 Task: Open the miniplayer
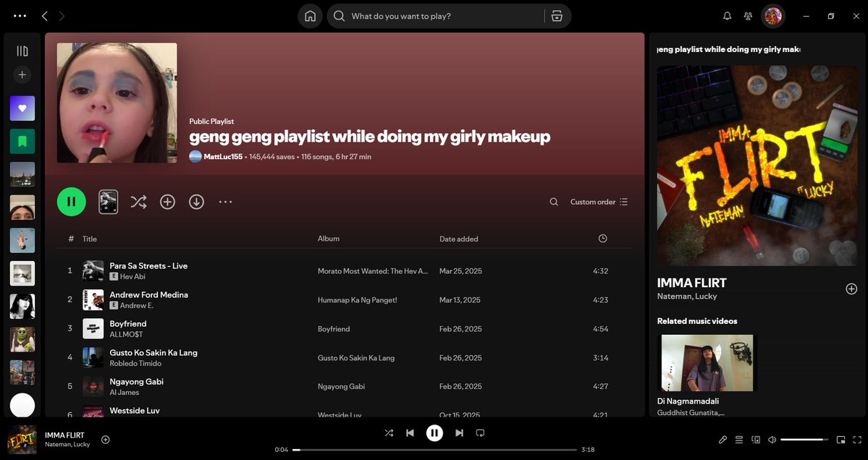[841, 440]
